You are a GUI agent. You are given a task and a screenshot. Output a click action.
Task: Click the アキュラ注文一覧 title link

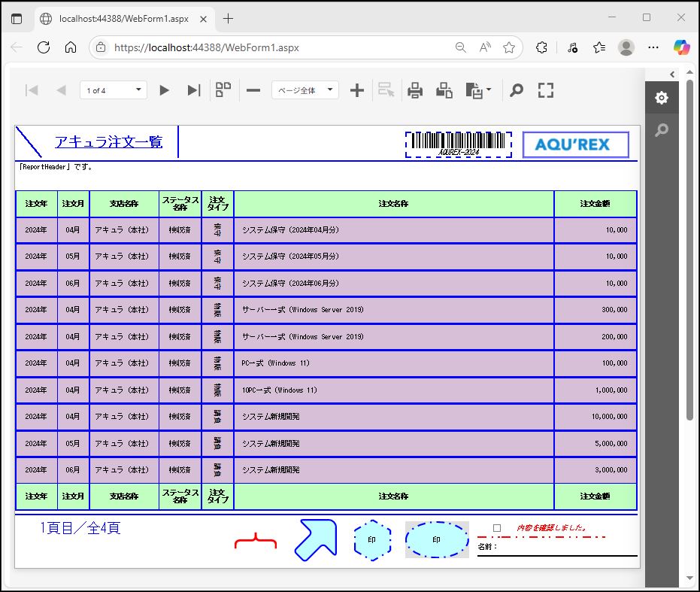pos(108,141)
